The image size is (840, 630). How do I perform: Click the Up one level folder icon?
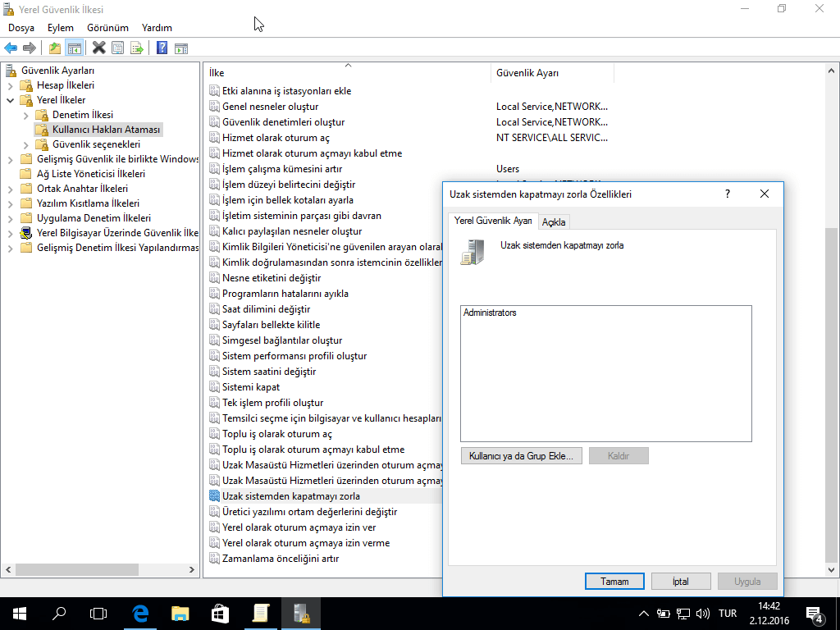pos(55,48)
